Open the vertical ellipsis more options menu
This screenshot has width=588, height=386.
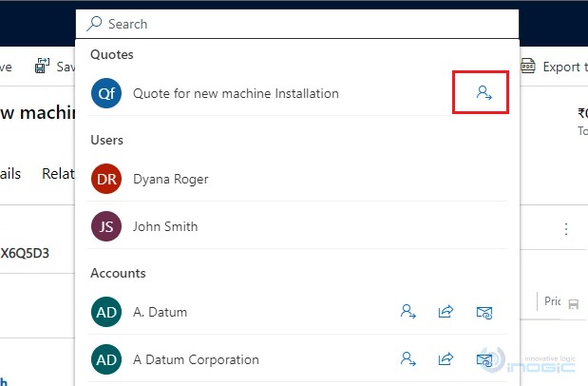[566, 229]
